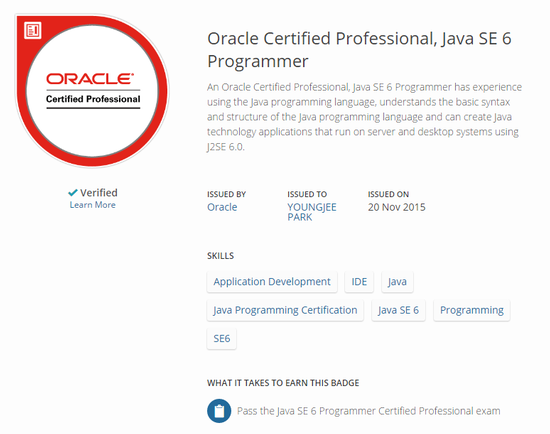
Task: Open YOUNGJEE PARK profile link
Action: 312,212
